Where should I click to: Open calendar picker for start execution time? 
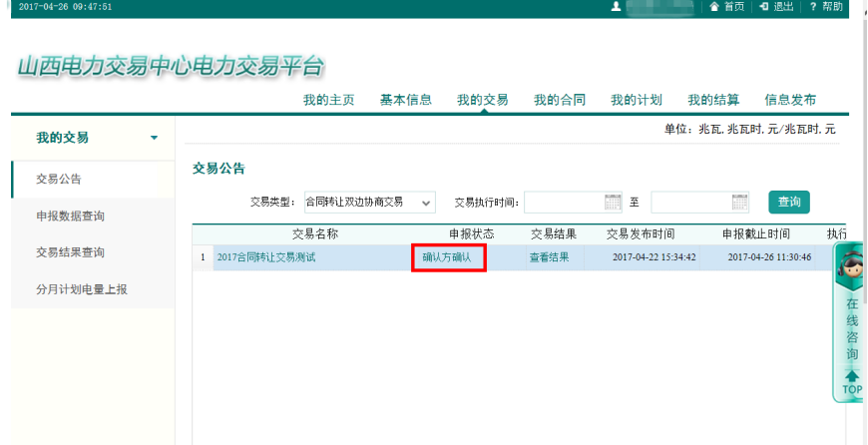point(613,203)
